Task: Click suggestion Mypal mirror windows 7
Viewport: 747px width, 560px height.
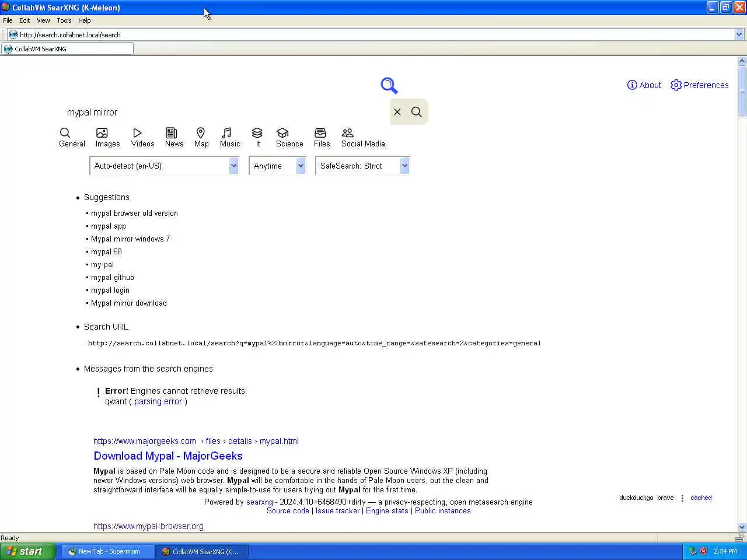Action: click(x=130, y=239)
